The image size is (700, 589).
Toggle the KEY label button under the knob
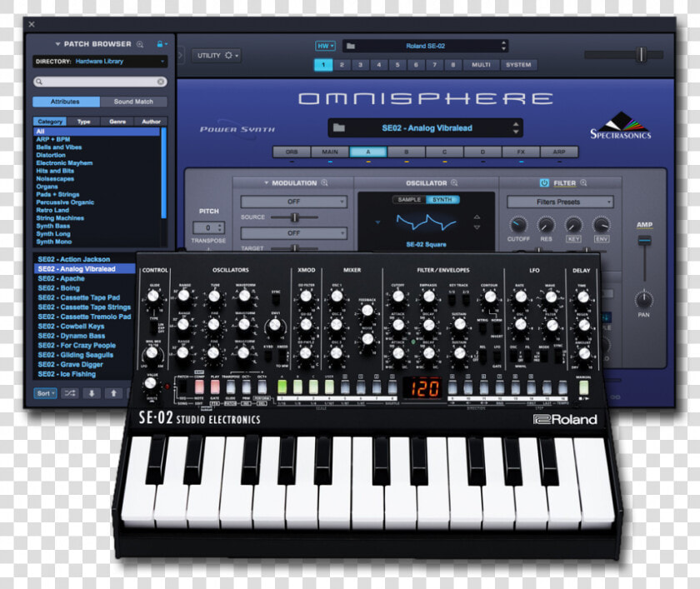(x=573, y=239)
